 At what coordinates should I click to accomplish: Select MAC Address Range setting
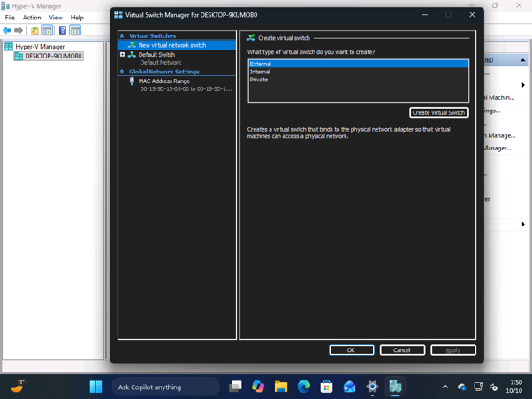tap(163, 81)
